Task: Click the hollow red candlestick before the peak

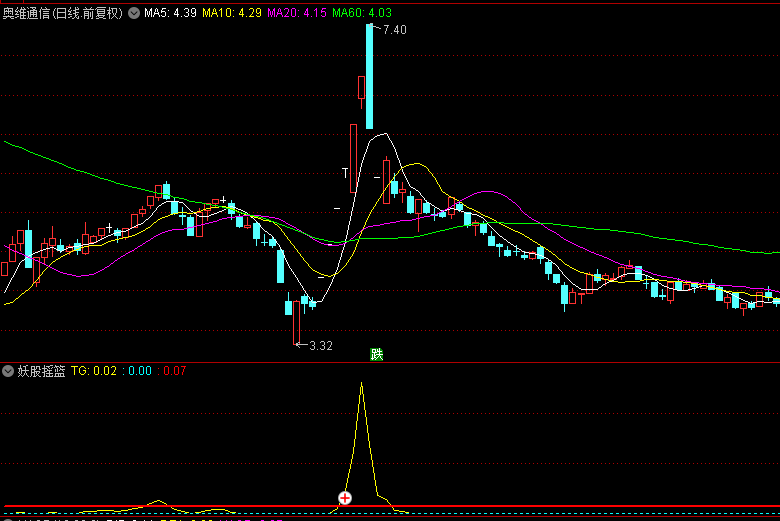Action: coord(353,157)
